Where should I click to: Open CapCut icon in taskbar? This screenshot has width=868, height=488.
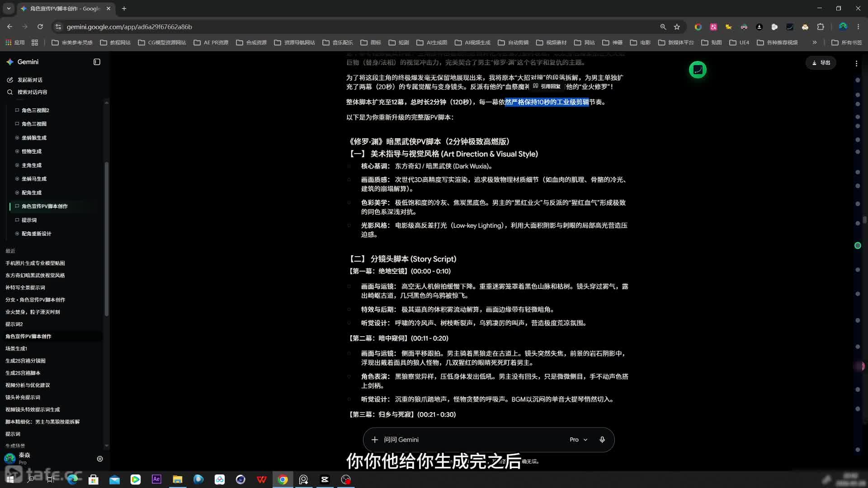pyautogui.click(x=325, y=479)
